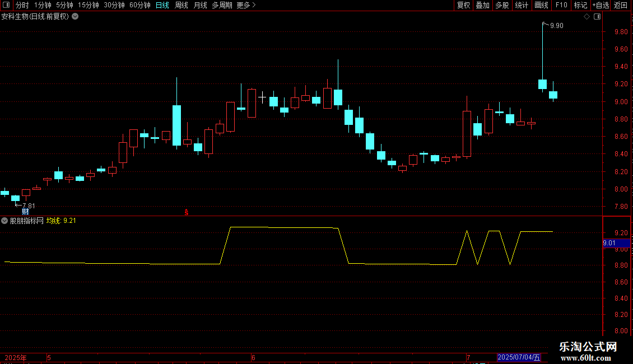This screenshot has width=633, height=364.
Task: Click the month 7 marker on the time axis
Action: click(x=468, y=357)
